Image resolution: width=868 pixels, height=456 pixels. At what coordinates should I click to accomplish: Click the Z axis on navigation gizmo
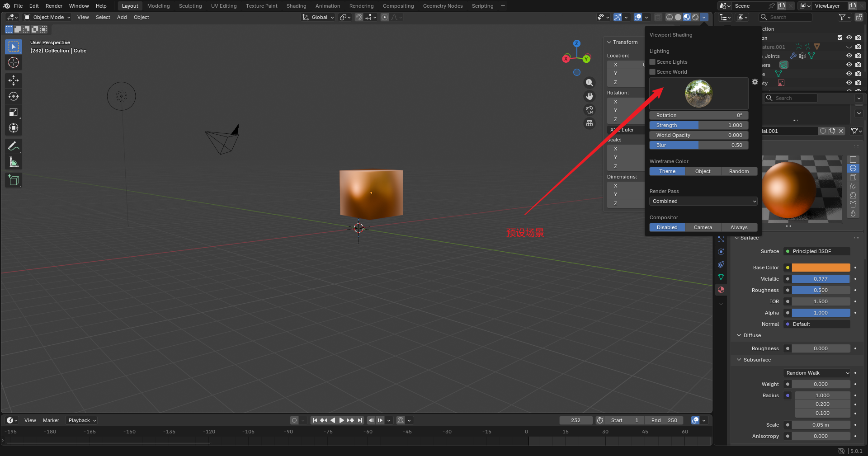click(576, 43)
